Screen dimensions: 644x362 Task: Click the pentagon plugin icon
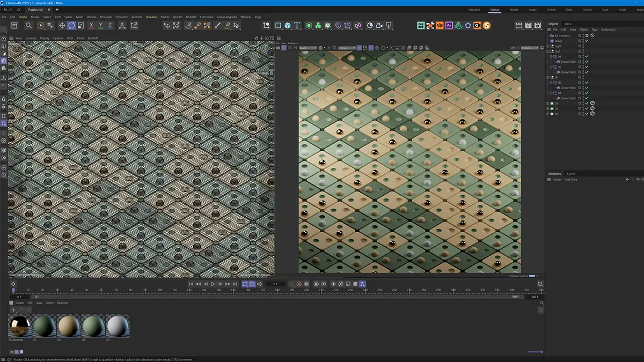pyautogui.click(x=468, y=26)
